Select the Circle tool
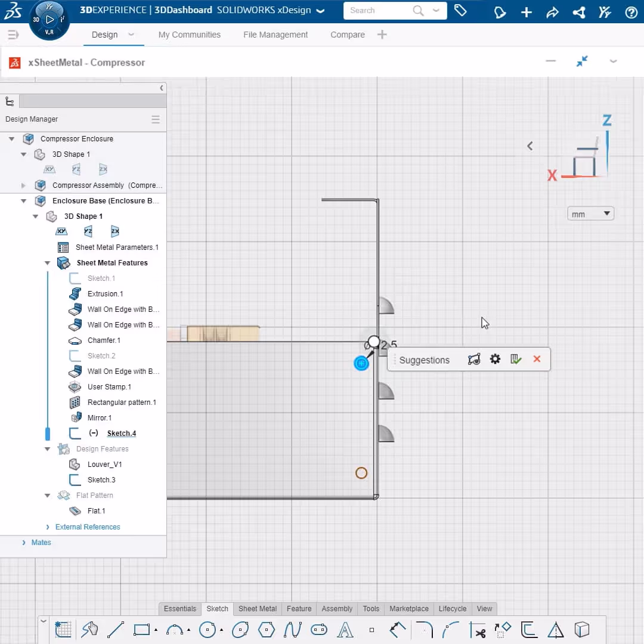Image resolution: width=644 pixels, height=644 pixels. coord(208,629)
